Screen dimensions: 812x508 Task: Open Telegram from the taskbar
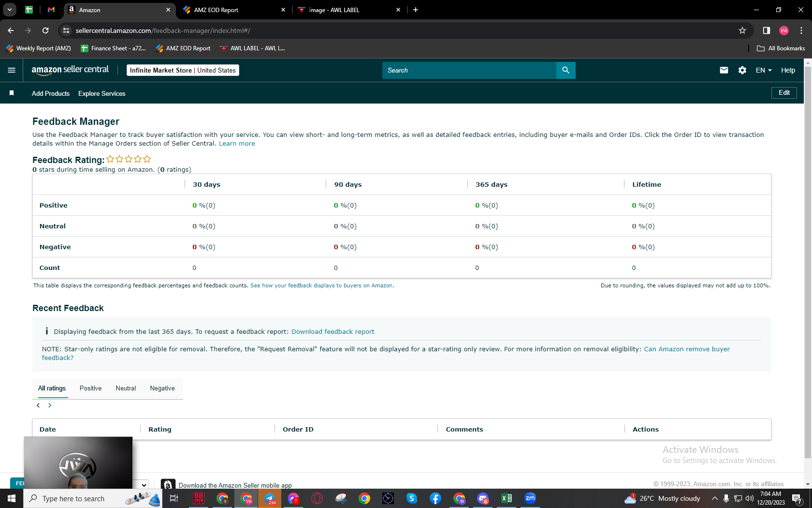tap(270, 498)
